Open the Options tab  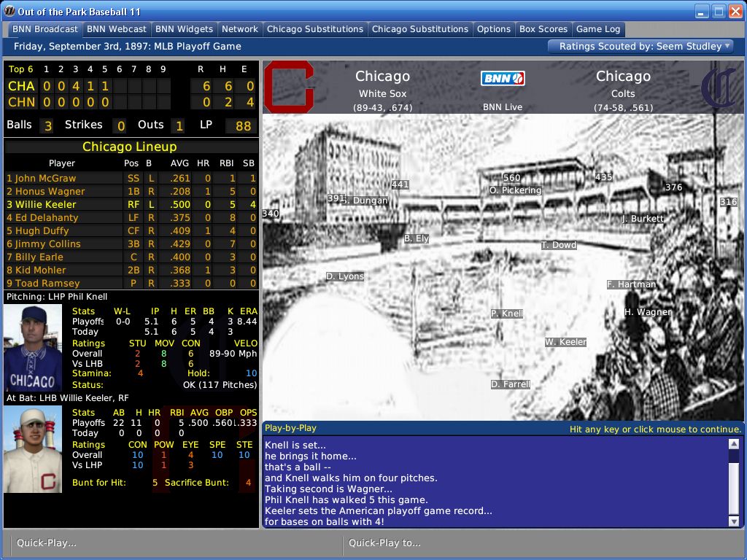(494, 29)
